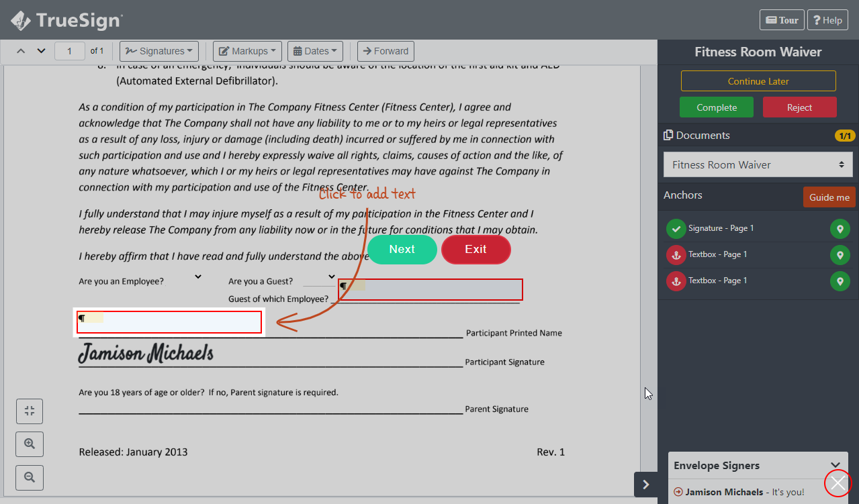Expand the 'Are you an Employee?' dropdown on form

(x=197, y=276)
